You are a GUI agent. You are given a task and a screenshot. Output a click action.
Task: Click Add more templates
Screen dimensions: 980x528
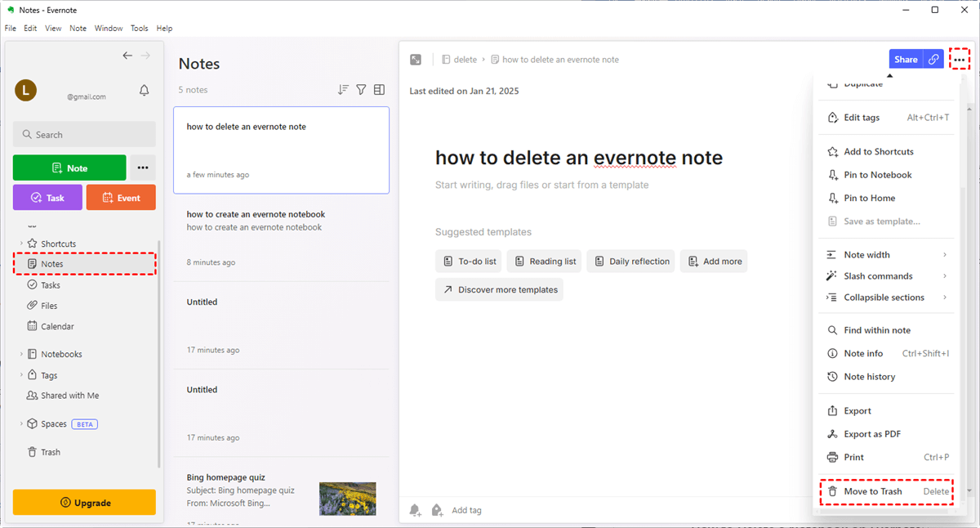coord(714,262)
